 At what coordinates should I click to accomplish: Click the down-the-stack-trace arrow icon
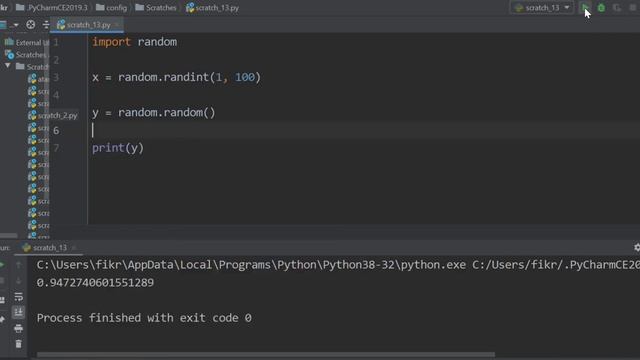pyautogui.click(x=18, y=281)
